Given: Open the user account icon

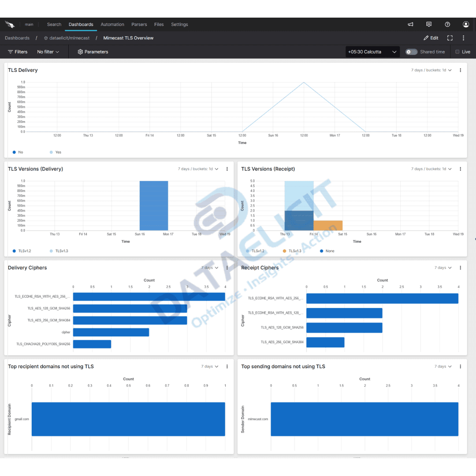Looking at the screenshot, I should tap(466, 24).
